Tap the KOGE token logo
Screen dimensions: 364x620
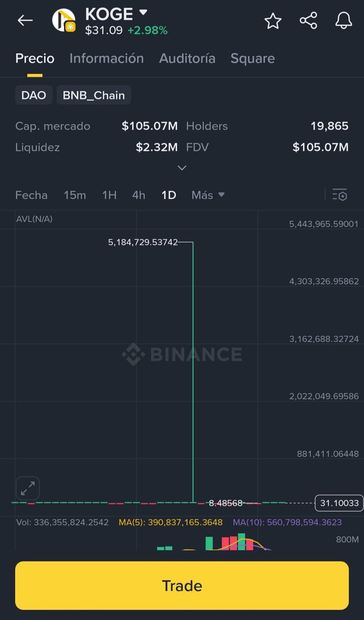pyautogui.click(x=64, y=20)
